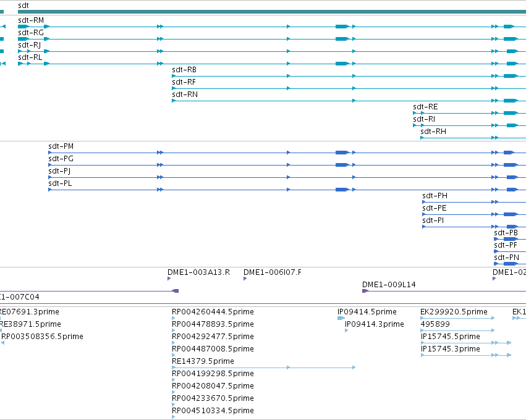The image size is (526, 420).
Task: Select the sdt-RL transcript label
Action: (x=30, y=57)
